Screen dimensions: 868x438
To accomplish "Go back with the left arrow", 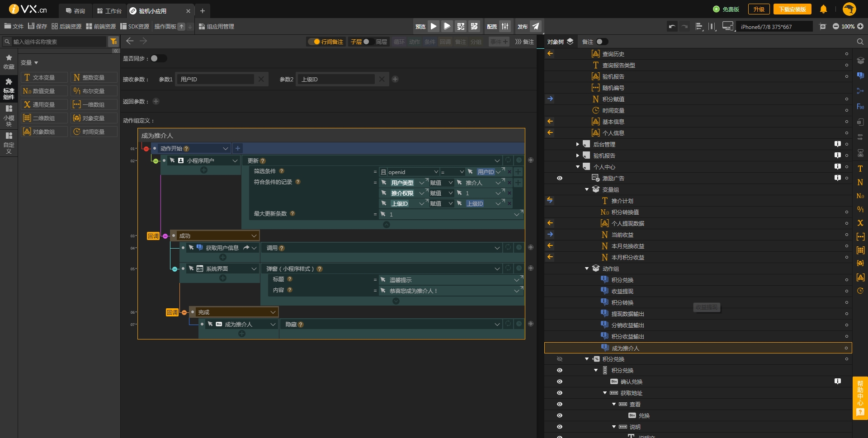I will tap(130, 41).
